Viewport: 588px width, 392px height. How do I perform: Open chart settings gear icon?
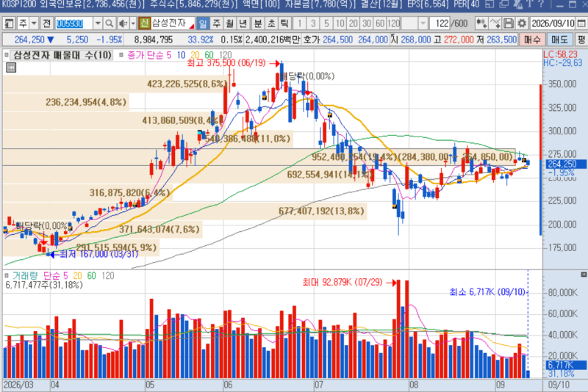tap(522, 23)
